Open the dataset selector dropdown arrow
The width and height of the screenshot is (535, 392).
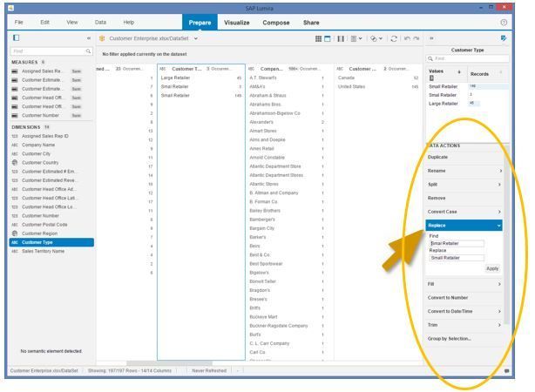(196, 38)
